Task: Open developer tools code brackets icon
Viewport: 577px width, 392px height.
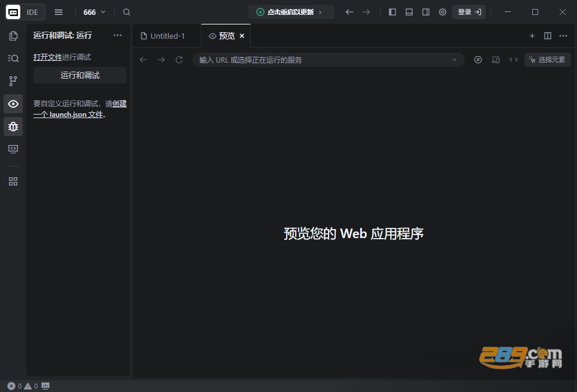Action: [514, 60]
